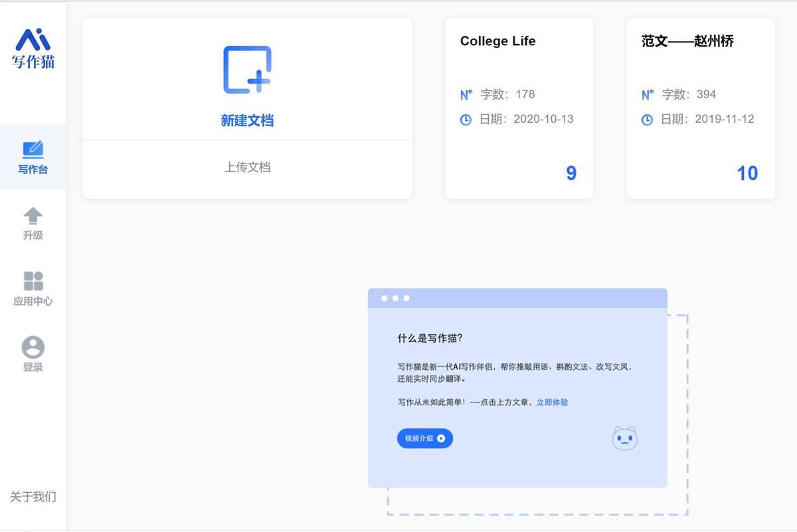
Task: Click the date 2019-11-12 text
Action: pos(708,120)
